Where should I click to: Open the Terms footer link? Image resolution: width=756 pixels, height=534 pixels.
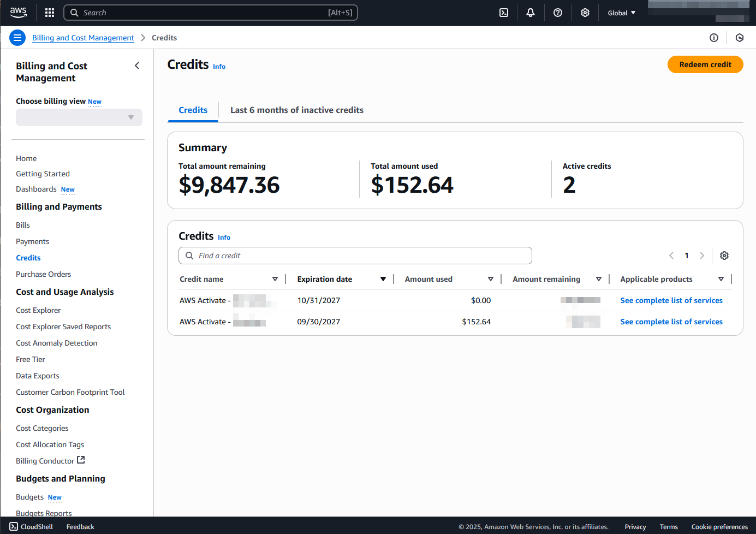[x=669, y=527]
